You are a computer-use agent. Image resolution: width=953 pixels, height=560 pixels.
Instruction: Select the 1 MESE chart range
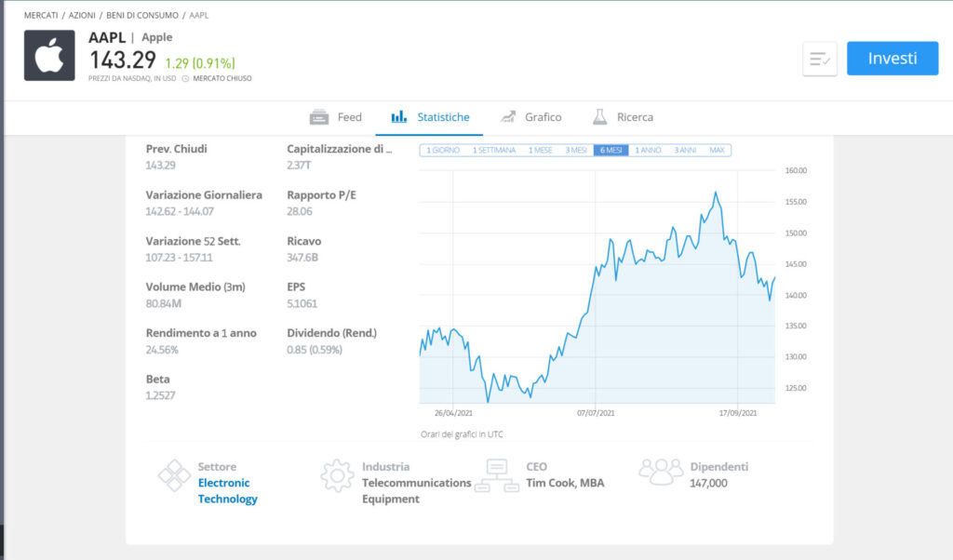[x=540, y=150]
